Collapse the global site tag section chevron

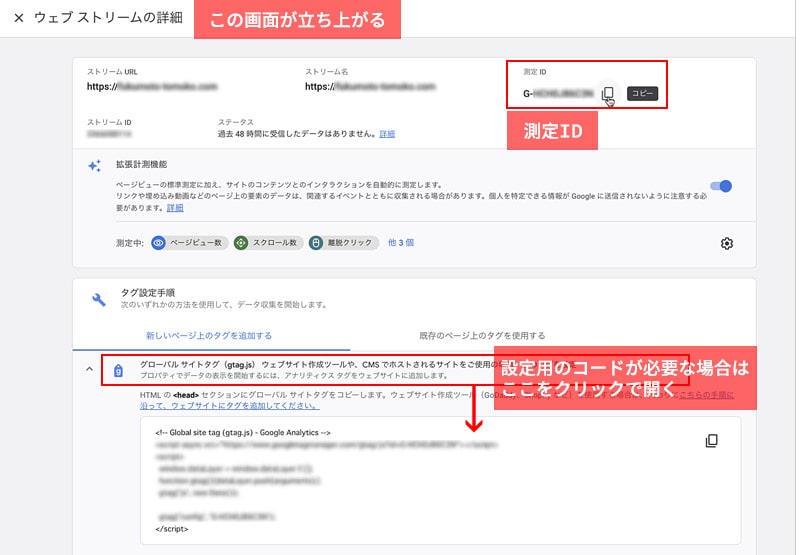(x=90, y=368)
